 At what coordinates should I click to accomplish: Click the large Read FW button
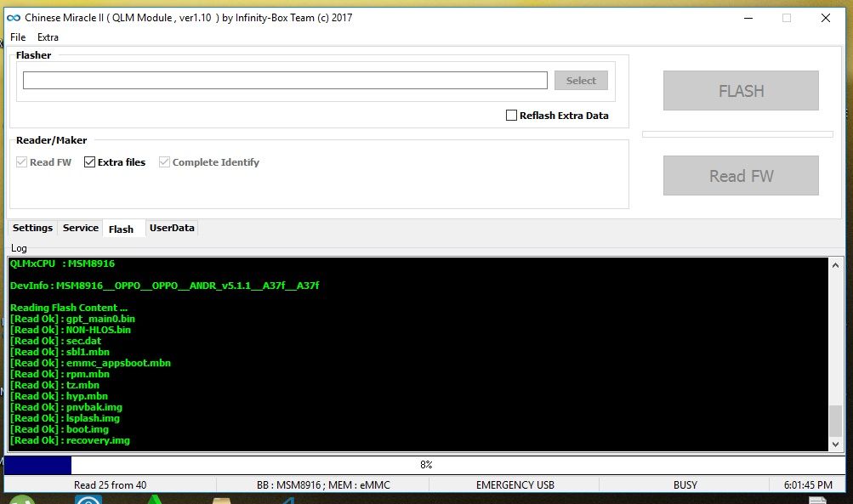(x=741, y=176)
